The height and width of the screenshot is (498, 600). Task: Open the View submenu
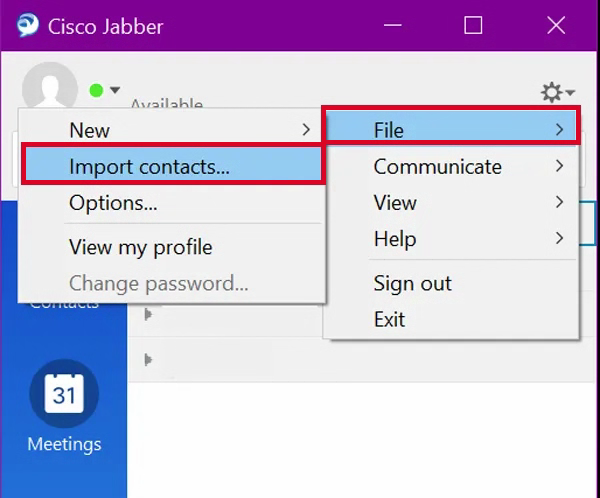click(x=451, y=202)
